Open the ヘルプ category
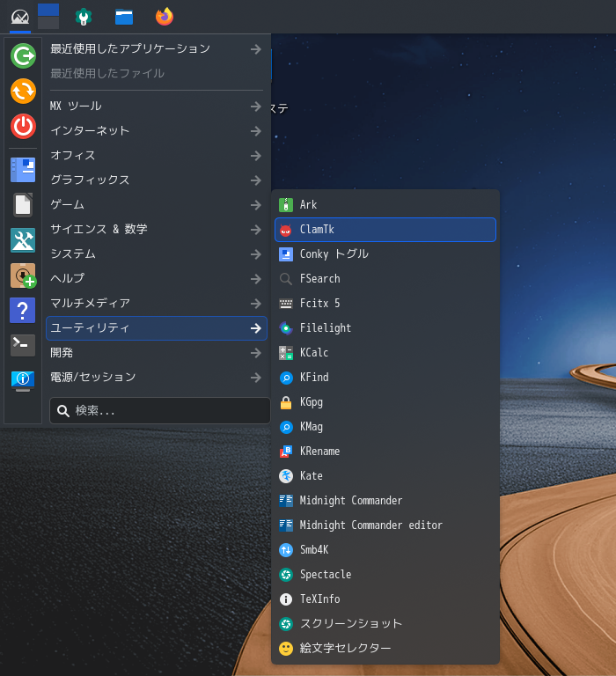Image resolution: width=616 pixels, height=676 pixels. click(x=157, y=278)
